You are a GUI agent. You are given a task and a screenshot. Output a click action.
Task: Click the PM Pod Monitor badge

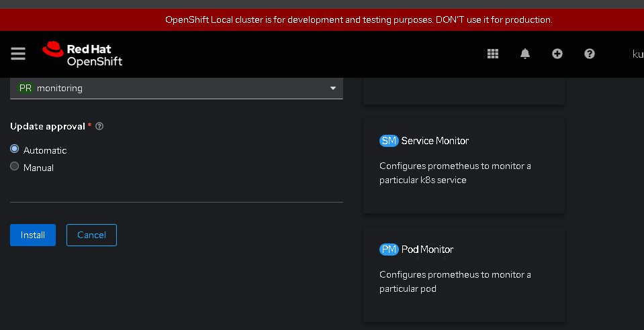(x=389, y=249)
